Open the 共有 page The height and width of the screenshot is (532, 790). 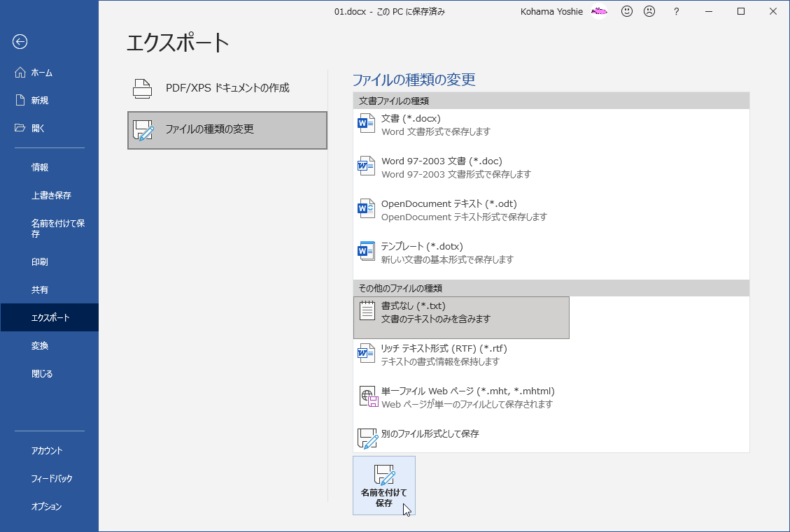point(50,290)
